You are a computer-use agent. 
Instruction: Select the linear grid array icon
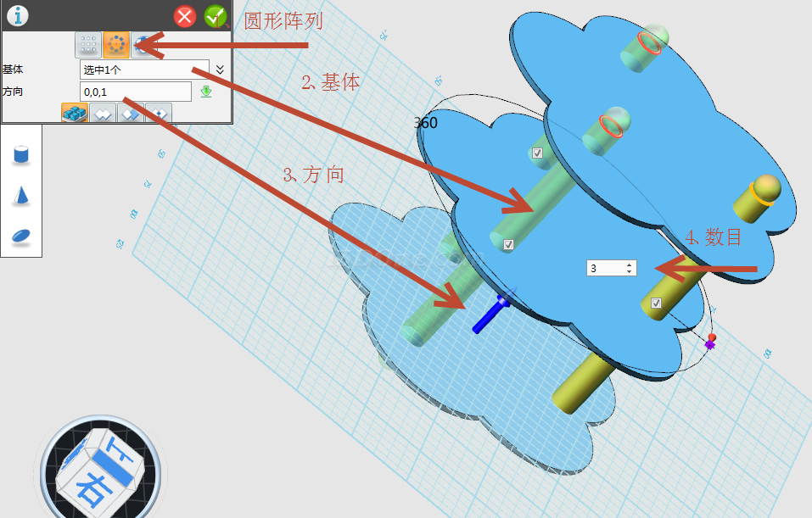88,45
